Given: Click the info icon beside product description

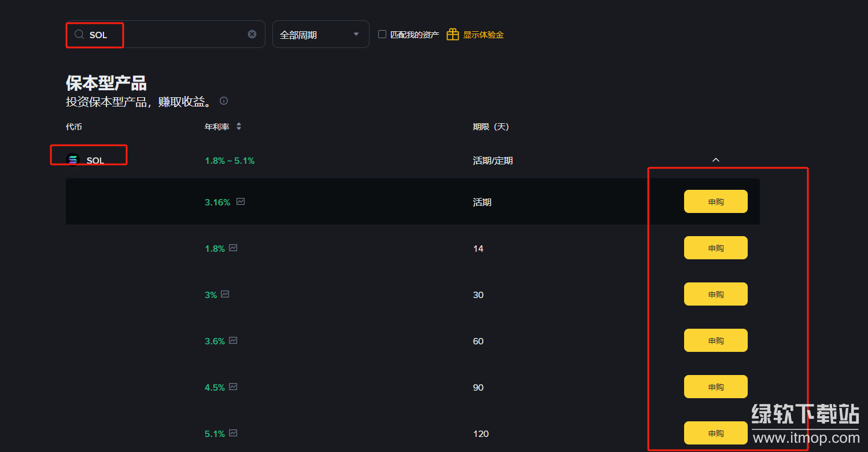Looking at the screenshot, I should pos(224,101).
